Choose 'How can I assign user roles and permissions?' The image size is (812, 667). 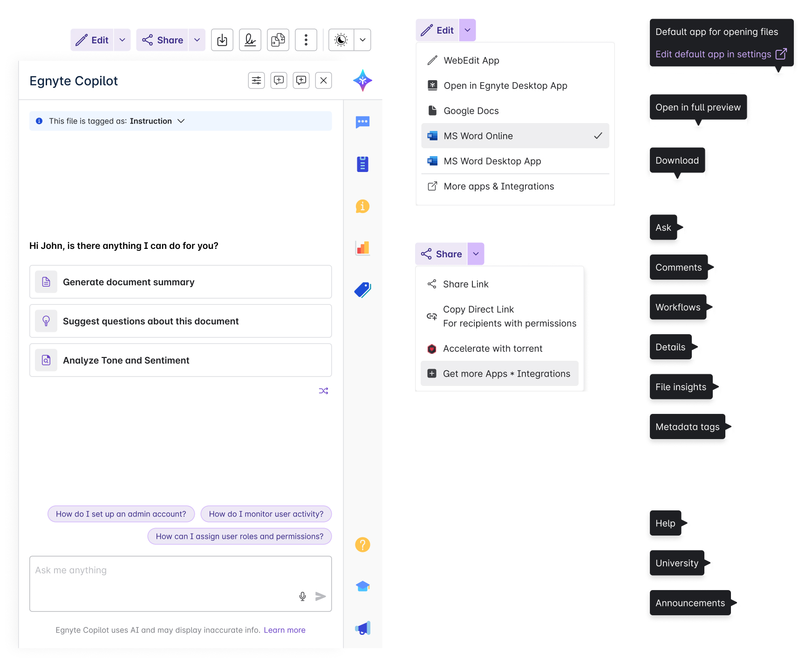click(x=239, y=536)
